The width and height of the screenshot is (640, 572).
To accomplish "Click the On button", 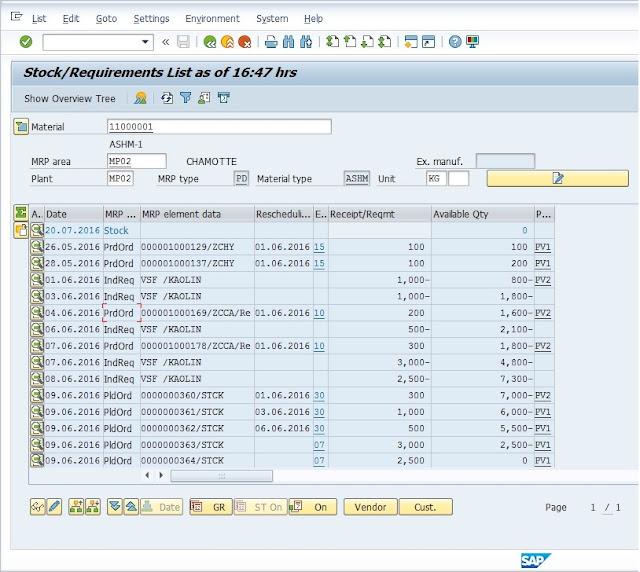I will [313, 507].
